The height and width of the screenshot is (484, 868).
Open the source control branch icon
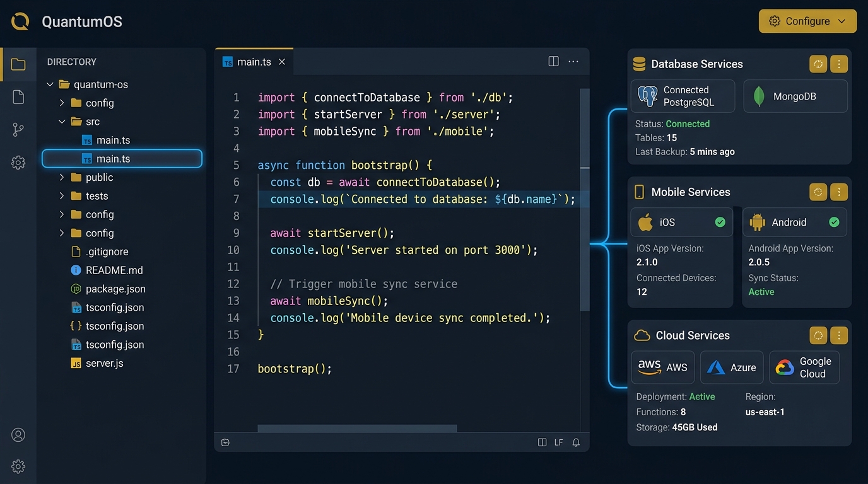point(18,130)
